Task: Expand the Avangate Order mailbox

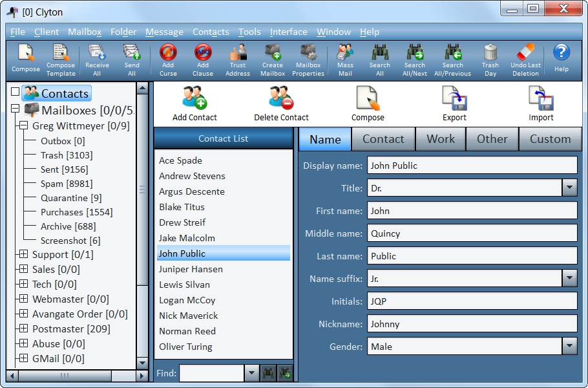Action: (24, 314)
